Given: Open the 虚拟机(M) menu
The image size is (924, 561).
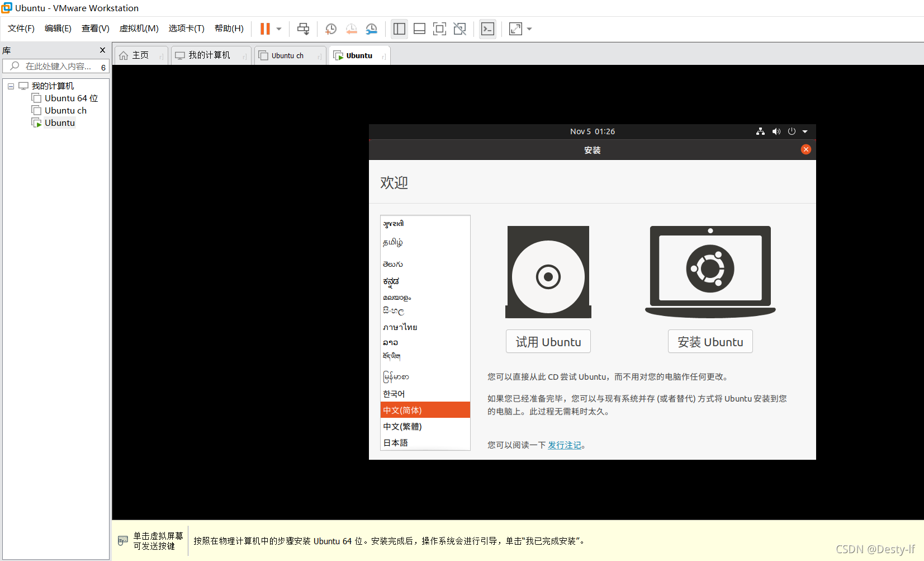Looking at the screenshot, I should tap(139, 29).
